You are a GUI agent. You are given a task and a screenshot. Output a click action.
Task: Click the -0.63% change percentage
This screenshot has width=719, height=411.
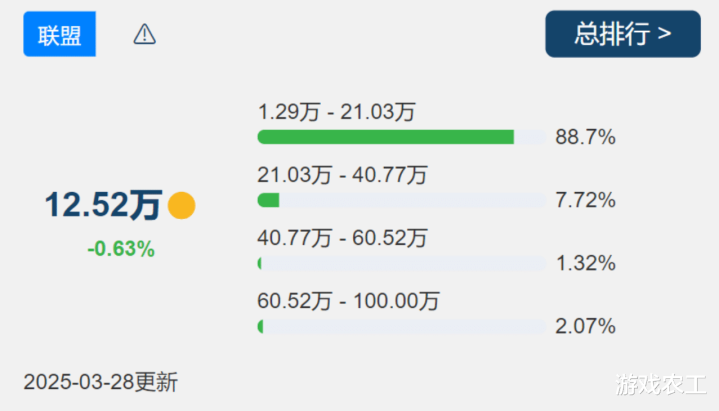121,249
